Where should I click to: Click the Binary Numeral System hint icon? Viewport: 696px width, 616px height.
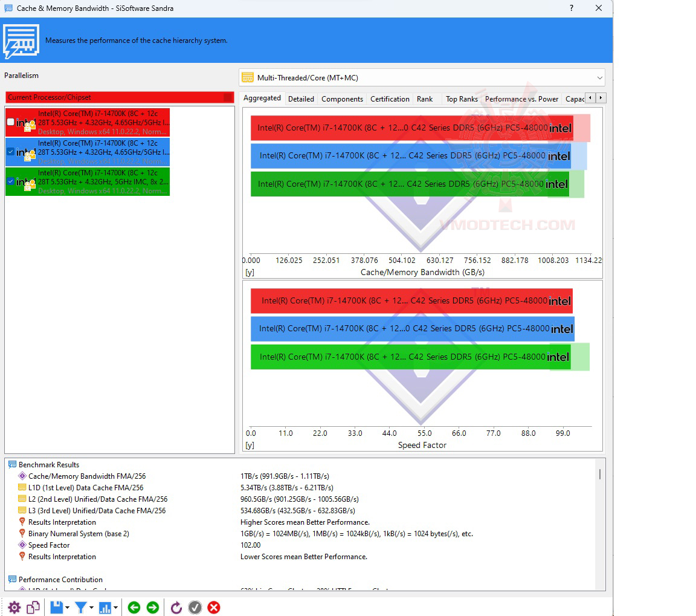22,533
